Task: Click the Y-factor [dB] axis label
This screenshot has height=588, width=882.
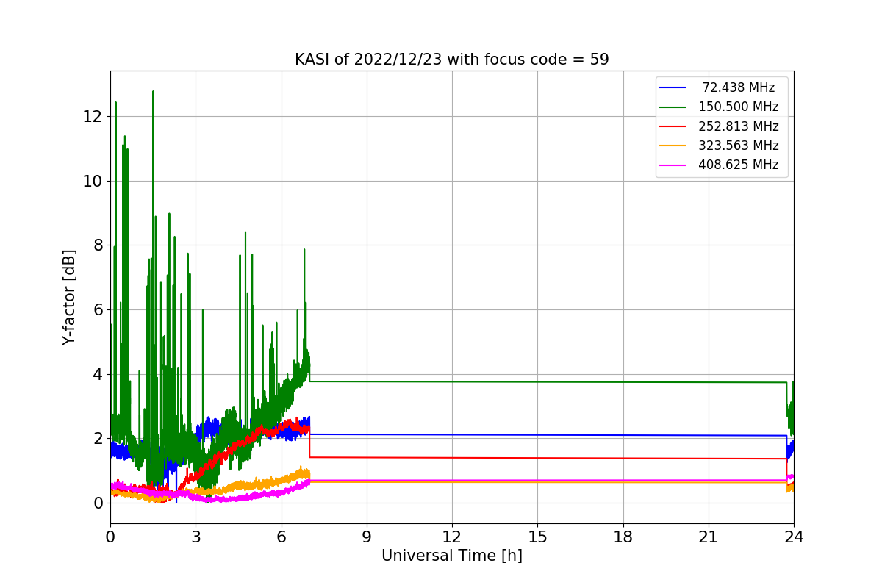Action: click(x=69, y=297)
